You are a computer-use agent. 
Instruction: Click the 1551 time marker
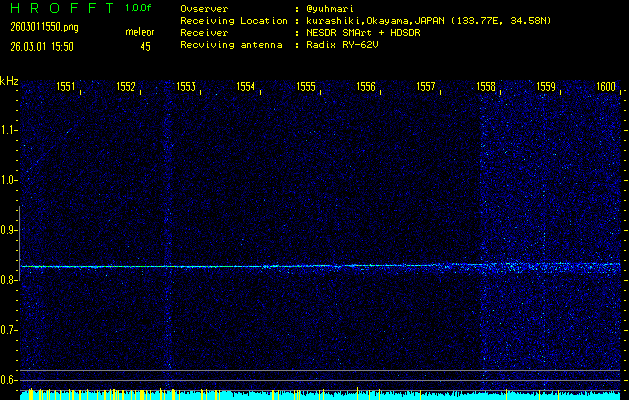coord(65,87)
